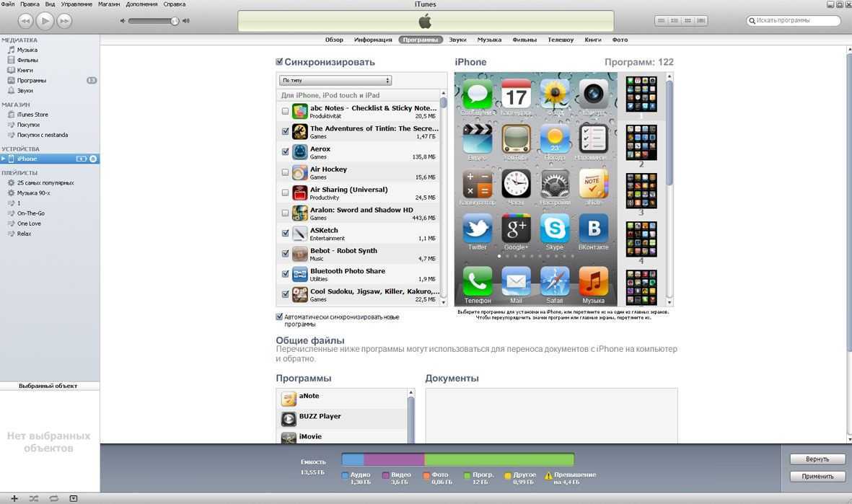Click the Применить button
This screenshot has width=852, height=504.
coord(817,477)
